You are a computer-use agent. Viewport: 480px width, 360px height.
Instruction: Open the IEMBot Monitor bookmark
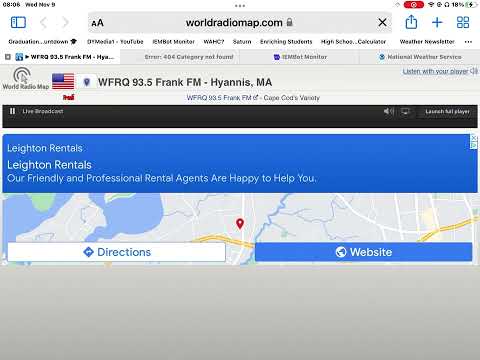tap(173, 42)
